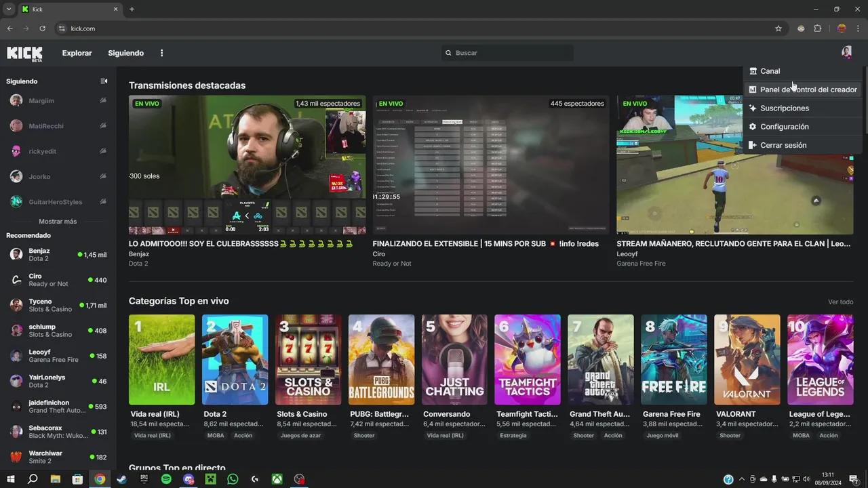The height and width of the screenshot is (488, 868).
Task: Select the Suscripciones sparkle icon in the menu
Action: 753,108
